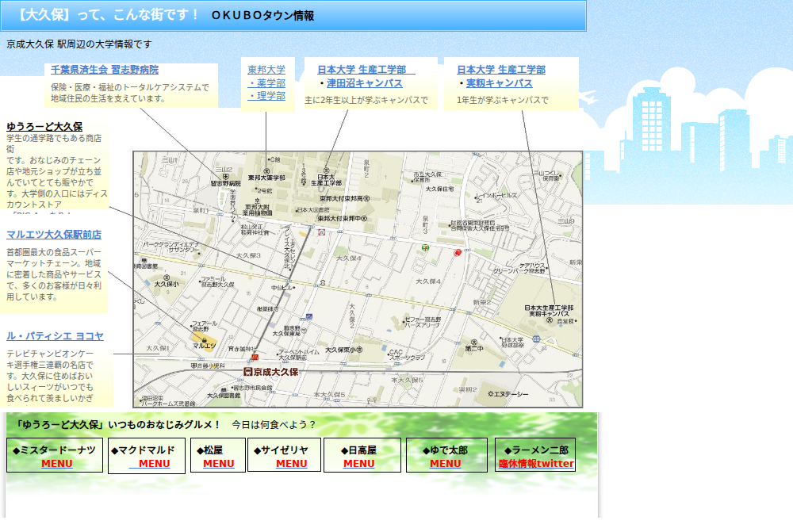Open the 理学部 link
The image size is (793, 532).
tap(266, 96)
